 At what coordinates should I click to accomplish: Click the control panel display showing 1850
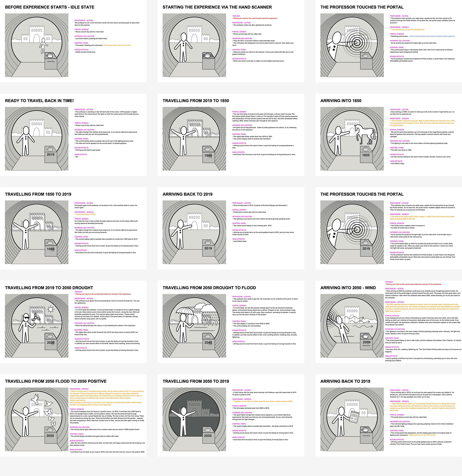pyautogui.click(x=366, y=155)
